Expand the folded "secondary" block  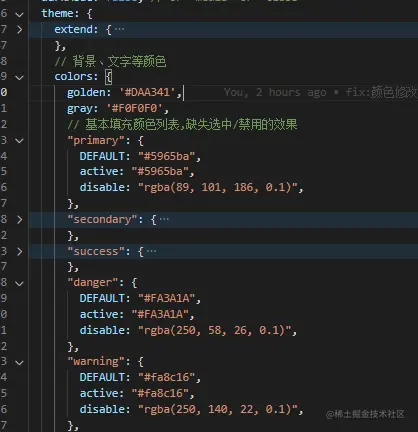(20, 219)
